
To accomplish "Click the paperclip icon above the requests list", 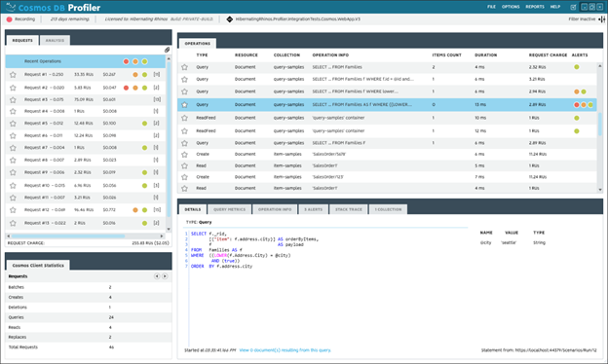I will pyautogui.click(x=167, y=50).
